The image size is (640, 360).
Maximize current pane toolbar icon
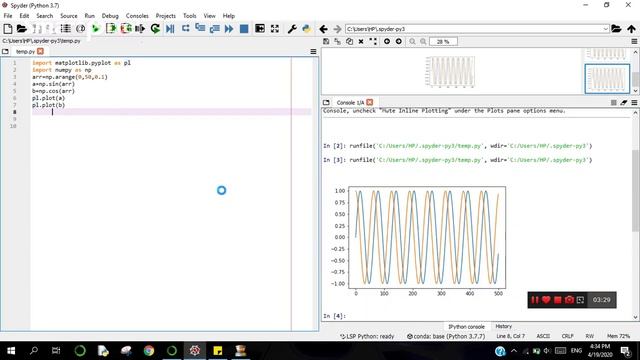[x=260, y=29]
